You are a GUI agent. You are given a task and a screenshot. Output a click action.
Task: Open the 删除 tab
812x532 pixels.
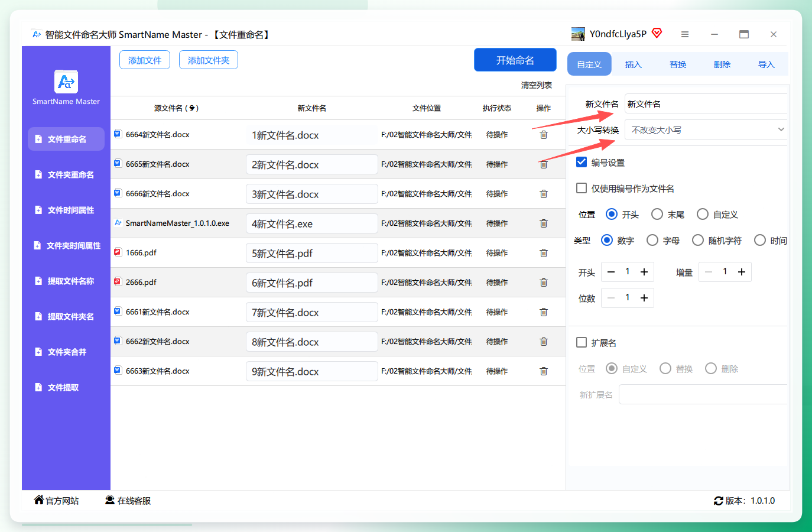click(722, 64)
